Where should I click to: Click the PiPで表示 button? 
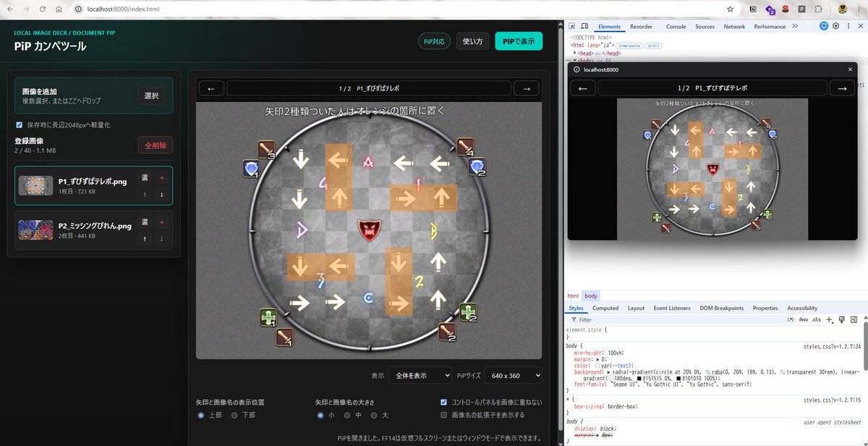click(x=519, y=41)
